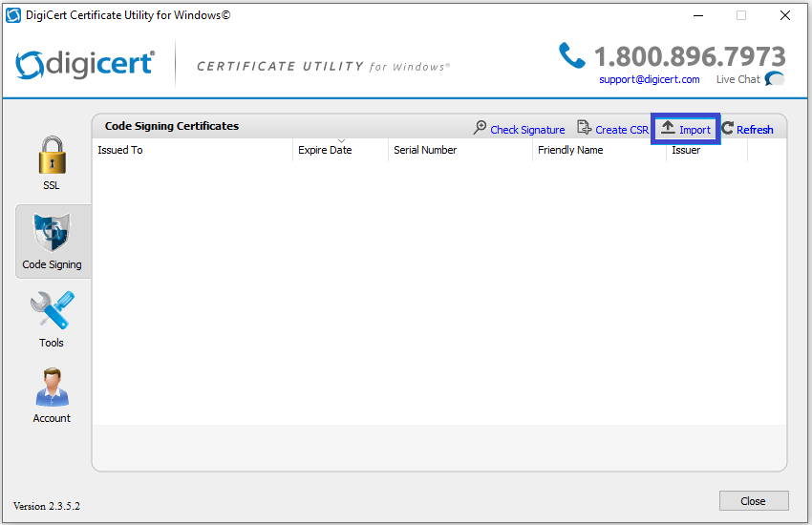Click the Live Chat text
This screenshot has height=525, width=812.
[737, 79]
